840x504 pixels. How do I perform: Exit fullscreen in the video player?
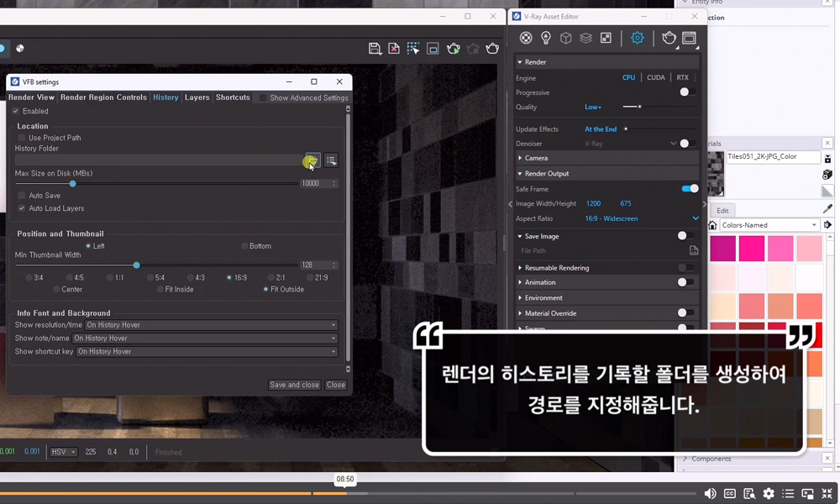click(827, 493)
